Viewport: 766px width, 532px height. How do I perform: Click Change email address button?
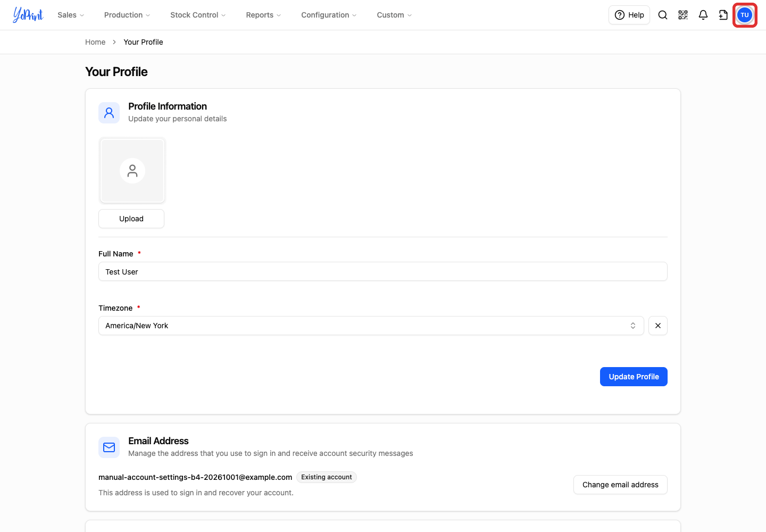point(620,485)
